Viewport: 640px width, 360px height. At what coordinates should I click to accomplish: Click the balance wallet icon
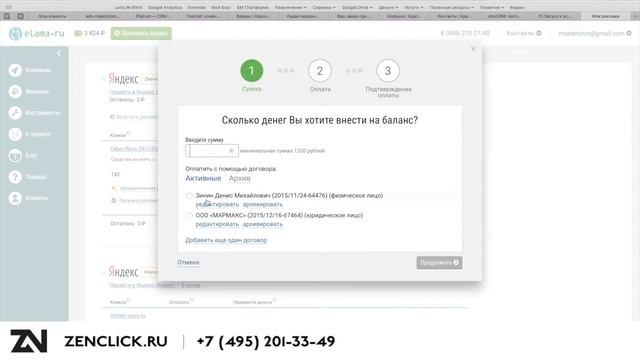click(x=78, y=33)
